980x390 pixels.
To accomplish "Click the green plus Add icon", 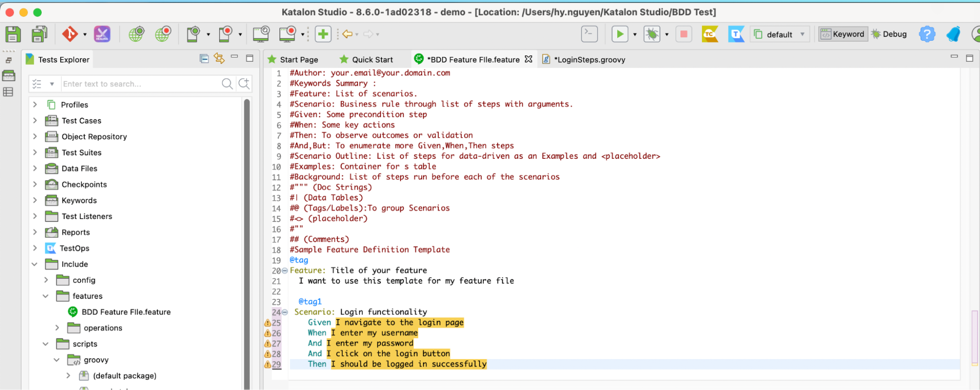I will (x=323, y=34).
